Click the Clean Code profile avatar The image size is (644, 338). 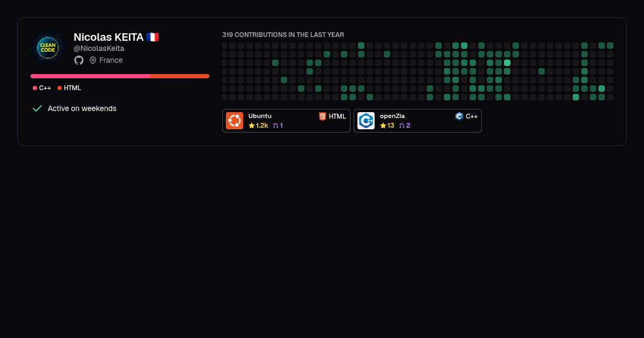point(48,48)
